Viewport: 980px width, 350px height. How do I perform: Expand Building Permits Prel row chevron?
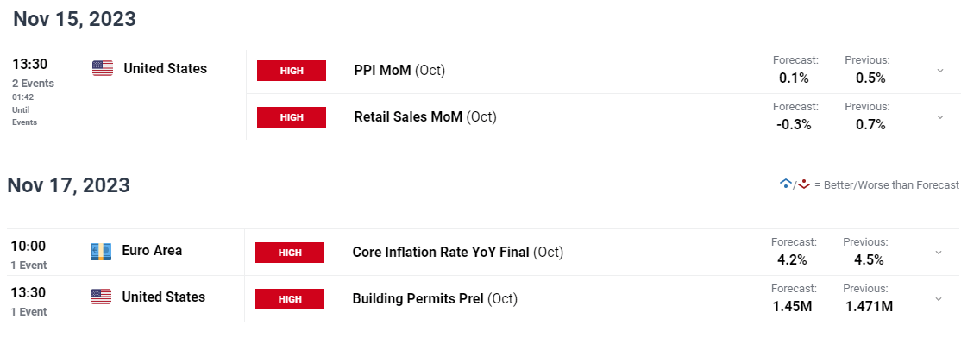[938, 299]
